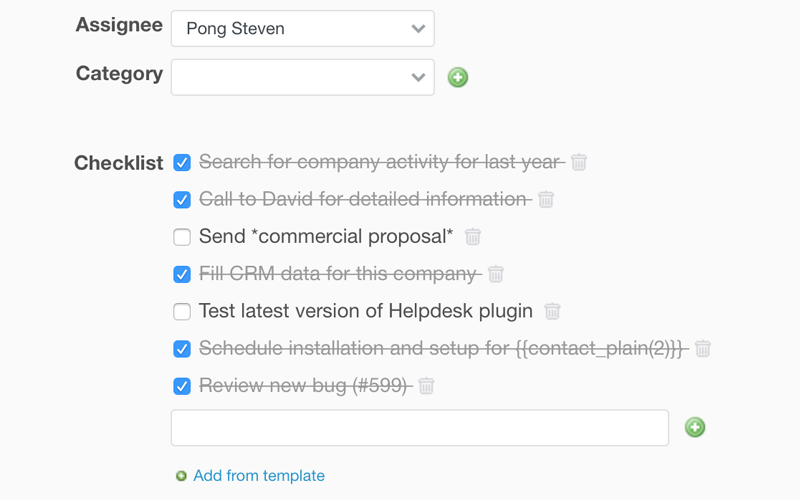The height and width of the screenshot is (500, 800).
Task: Delete 'Search for company activity' checklist item
Action: 579,162
